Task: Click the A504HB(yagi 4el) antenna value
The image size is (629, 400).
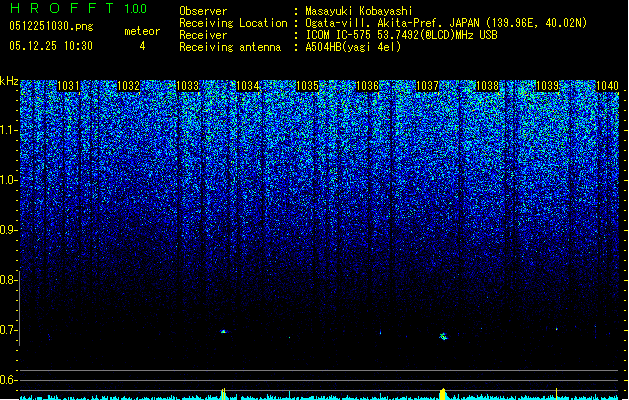Action: click(353, 47)
